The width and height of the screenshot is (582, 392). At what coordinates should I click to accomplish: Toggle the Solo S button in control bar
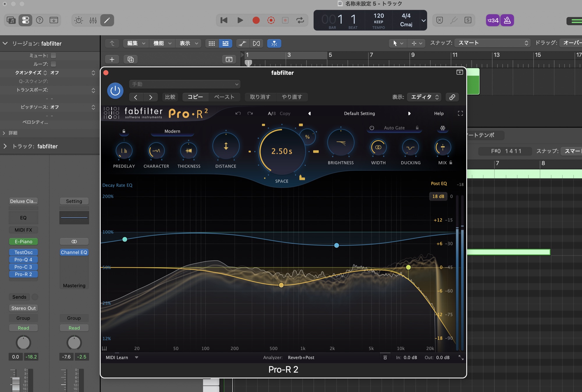coord(468,20)
